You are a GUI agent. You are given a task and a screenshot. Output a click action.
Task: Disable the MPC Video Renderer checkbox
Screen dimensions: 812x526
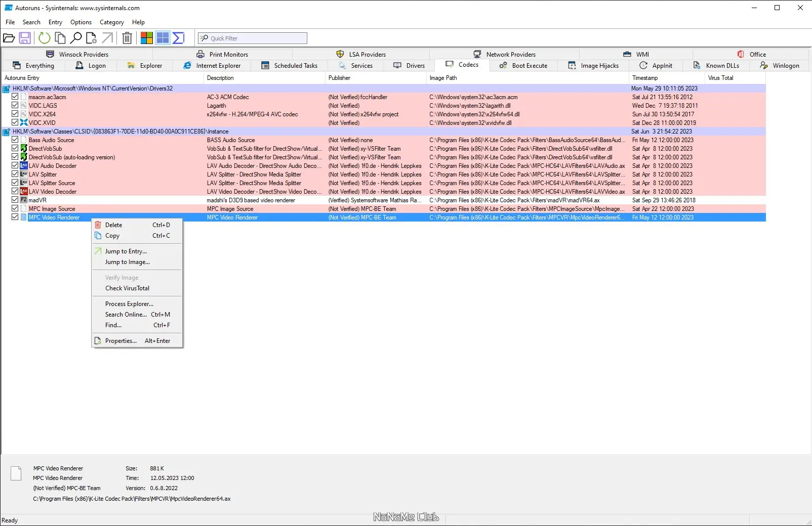pyautogui.click(x=15, y=217)
